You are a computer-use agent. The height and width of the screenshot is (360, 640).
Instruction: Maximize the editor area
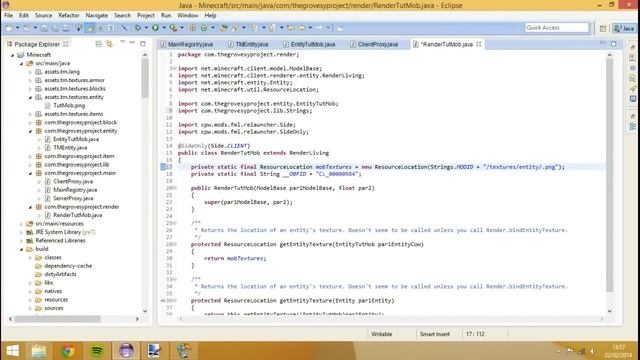(613, 43)
